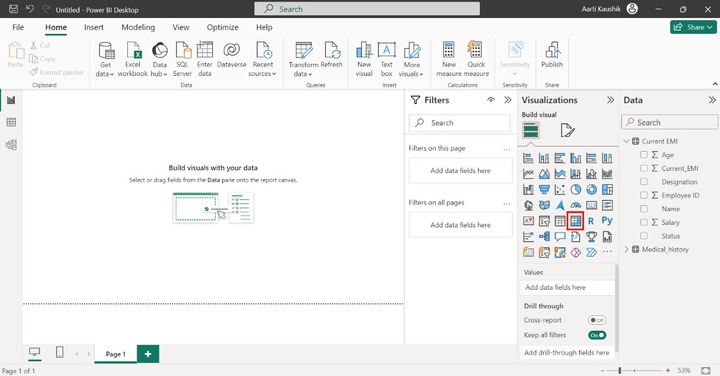This screenshot has width=720, height=376.
Task: Click the New measure button
Action: click(x=449, y=59)
